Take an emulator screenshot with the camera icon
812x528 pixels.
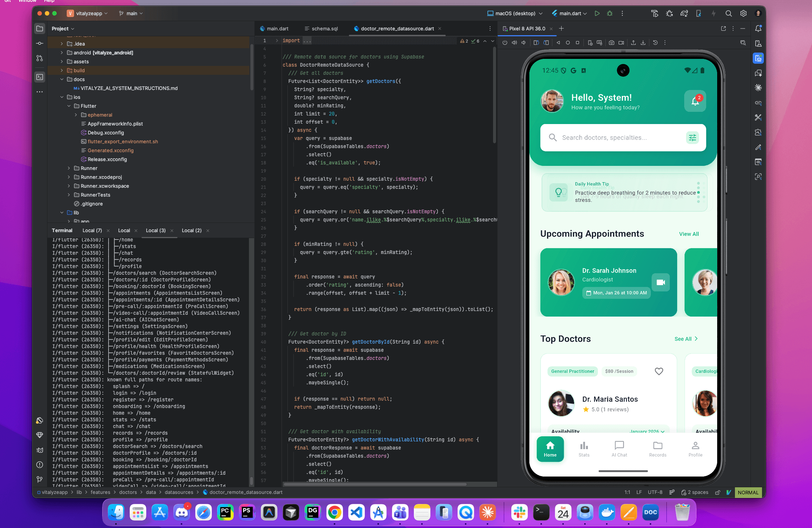[612, 43]
